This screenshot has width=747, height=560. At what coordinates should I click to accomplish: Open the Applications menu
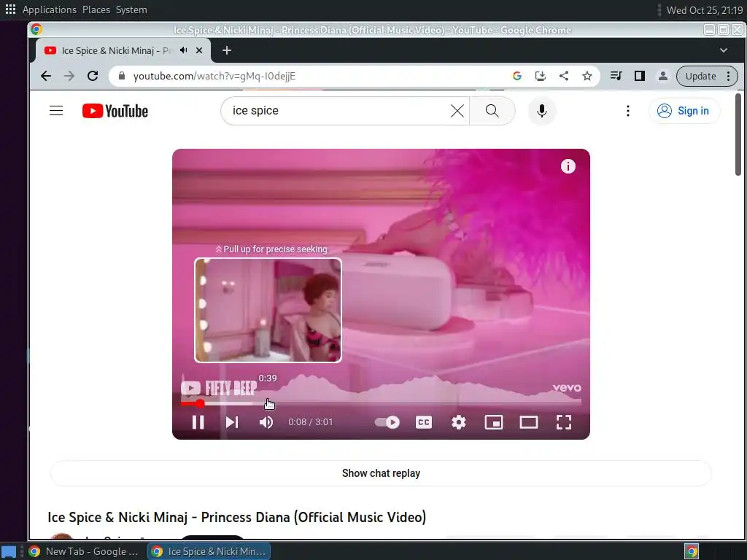pyautogui.click(x=50, y=9)
